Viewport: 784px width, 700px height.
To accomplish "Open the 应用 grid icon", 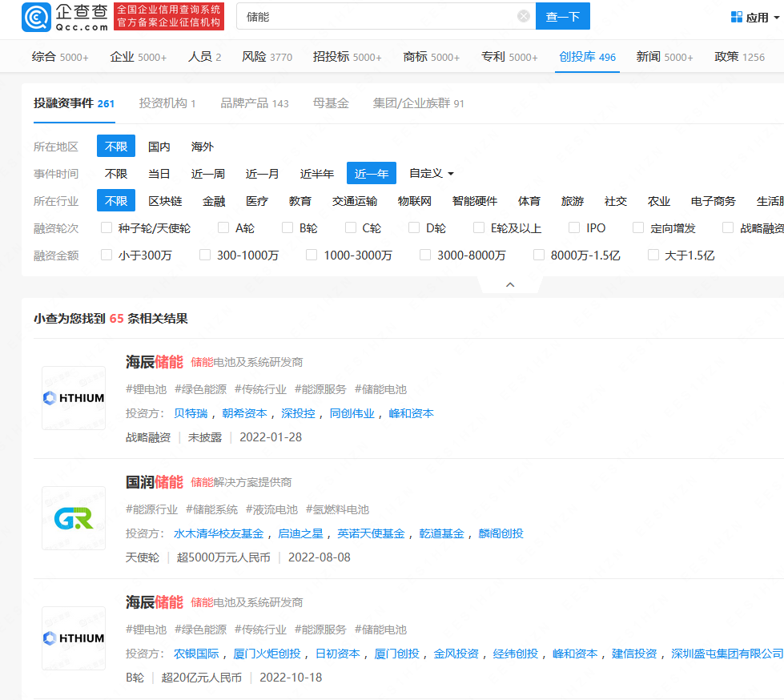I will pyautogui.click(x=737, y=17).
